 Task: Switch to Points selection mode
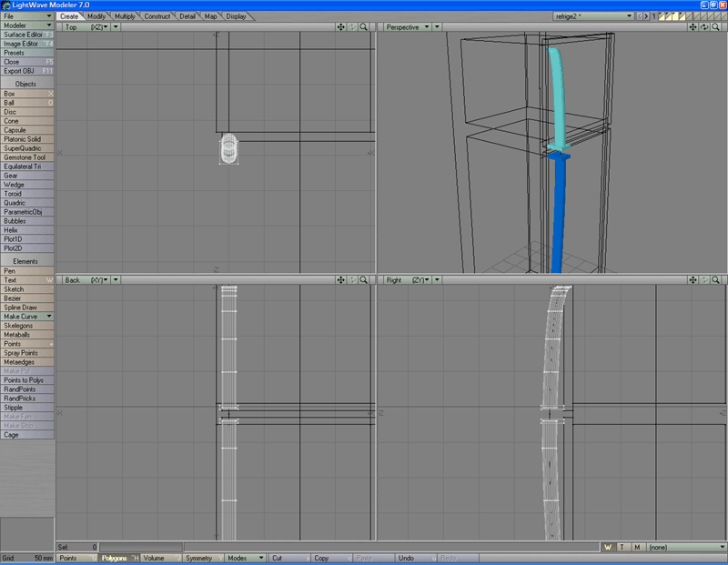coord(77,558)
